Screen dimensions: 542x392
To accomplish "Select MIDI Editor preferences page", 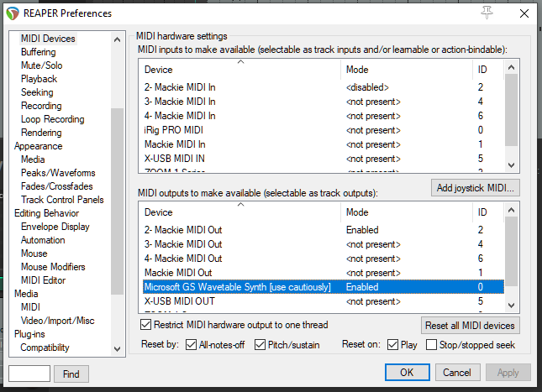I will (x=43, y=280).
